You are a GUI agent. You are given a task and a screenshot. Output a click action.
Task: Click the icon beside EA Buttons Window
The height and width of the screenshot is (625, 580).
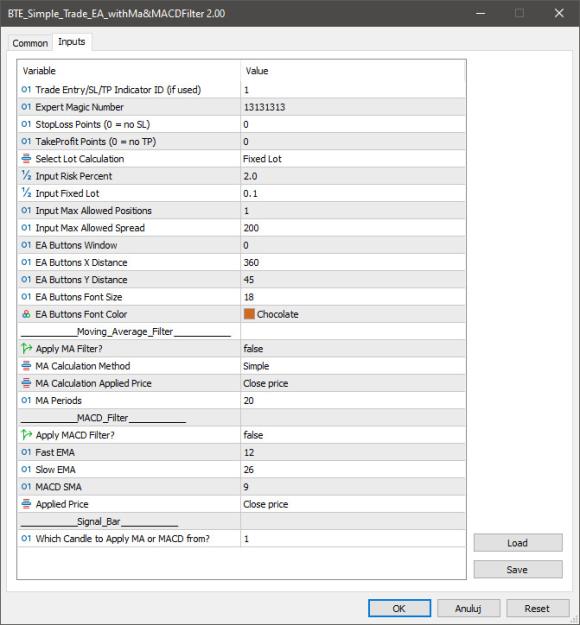(26, 245)
